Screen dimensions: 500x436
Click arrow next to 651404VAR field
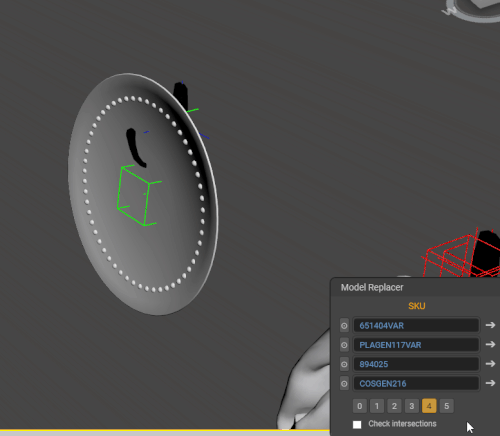coord(490,325)
